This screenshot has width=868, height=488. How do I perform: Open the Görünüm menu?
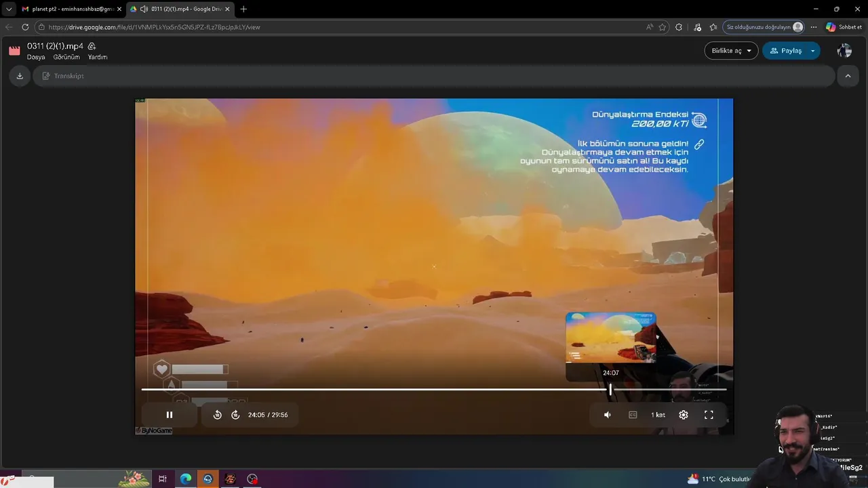point(66,57)
